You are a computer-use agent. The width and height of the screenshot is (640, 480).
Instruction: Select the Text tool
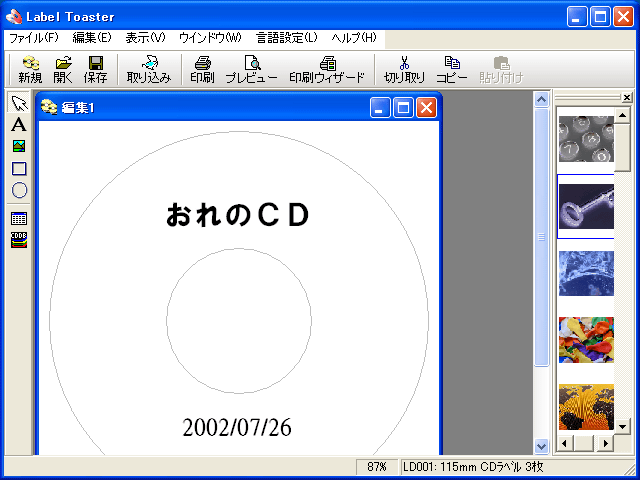pyautogui.click(x=19, y=125)
